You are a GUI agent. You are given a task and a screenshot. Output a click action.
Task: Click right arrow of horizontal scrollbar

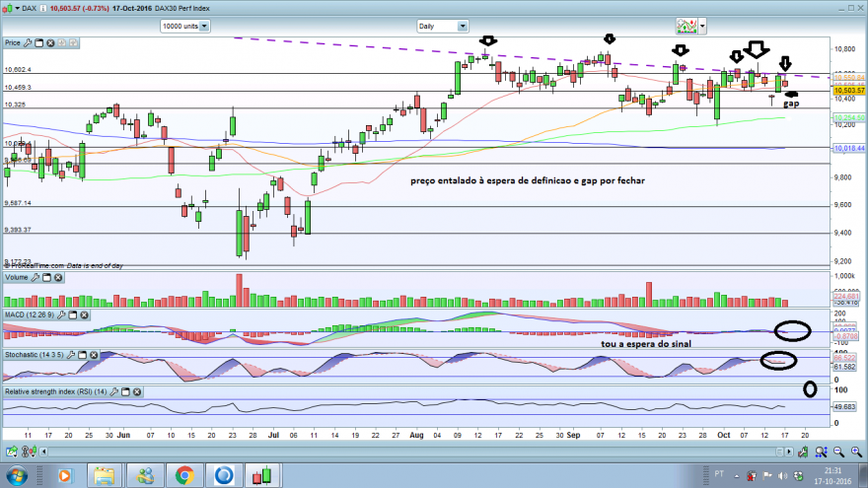tap(789, 453)
